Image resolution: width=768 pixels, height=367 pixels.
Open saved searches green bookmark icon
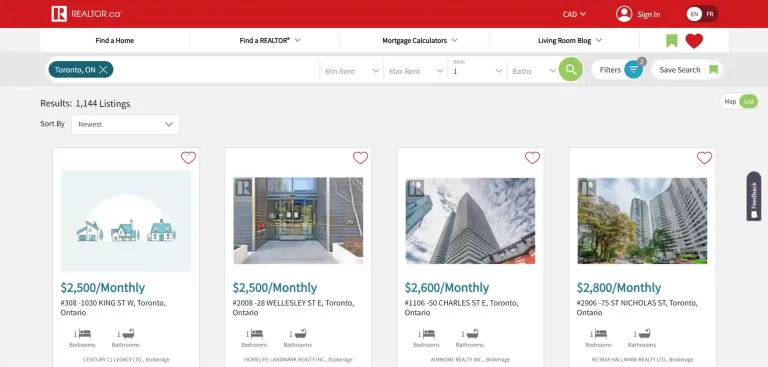[672, 41]
